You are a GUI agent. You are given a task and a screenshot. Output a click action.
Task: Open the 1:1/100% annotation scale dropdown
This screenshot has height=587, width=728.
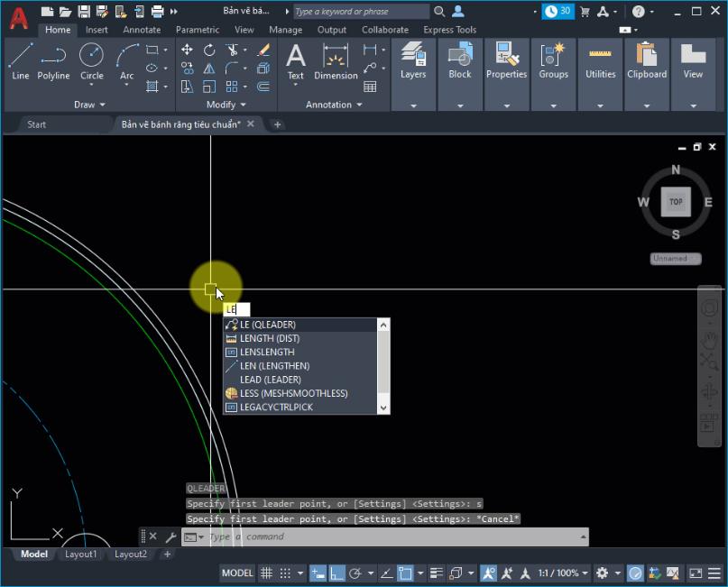566,573
